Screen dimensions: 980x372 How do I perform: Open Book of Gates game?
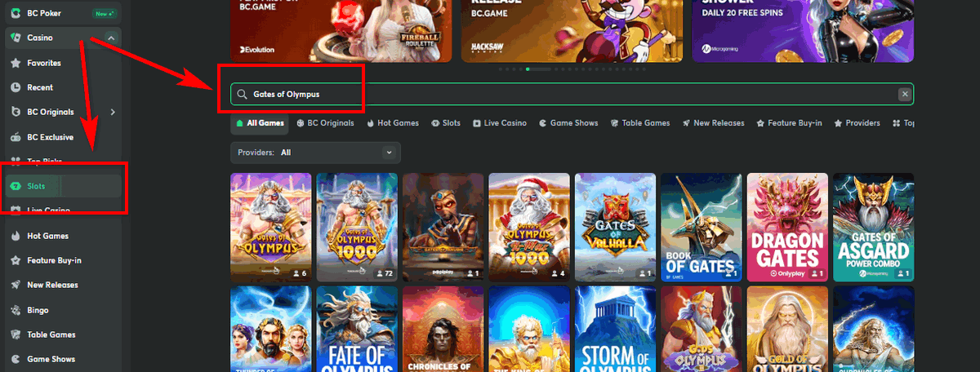(702, 227)
